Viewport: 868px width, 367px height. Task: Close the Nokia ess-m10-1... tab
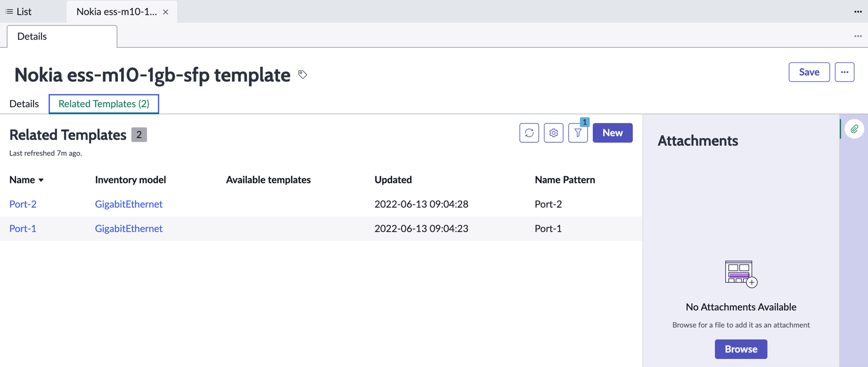click(x=165, y=12)
